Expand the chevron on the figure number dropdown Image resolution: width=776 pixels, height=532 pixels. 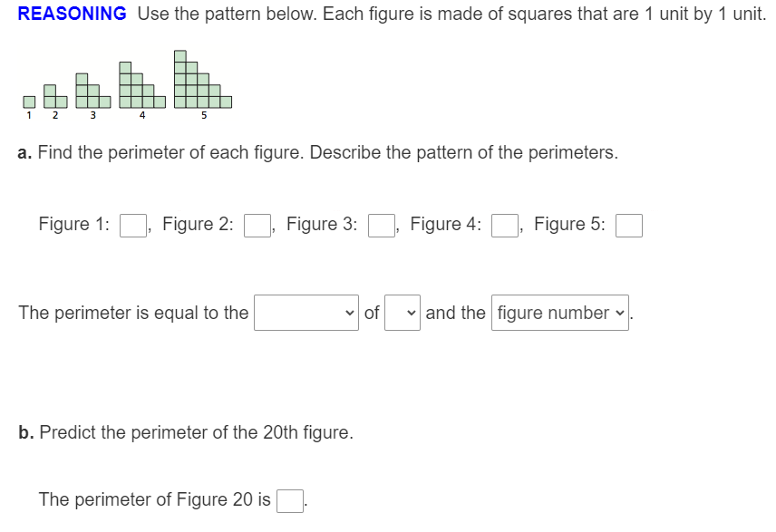619,313
